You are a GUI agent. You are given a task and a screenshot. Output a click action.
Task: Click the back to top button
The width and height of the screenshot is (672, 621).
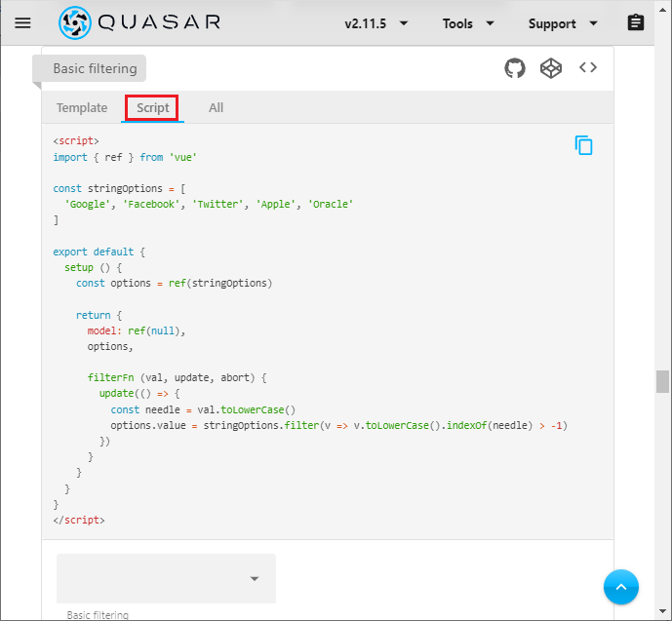click(x=621, y=587)
